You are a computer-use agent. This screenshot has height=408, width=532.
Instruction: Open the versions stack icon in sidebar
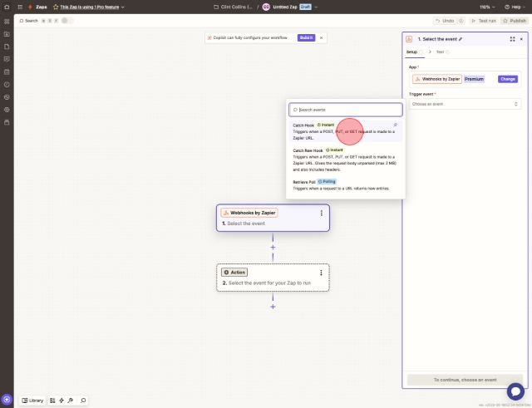coord(7,122)
